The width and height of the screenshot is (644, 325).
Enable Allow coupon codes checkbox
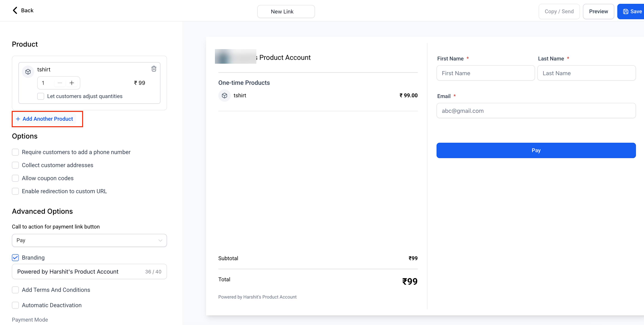coord(16,178)
